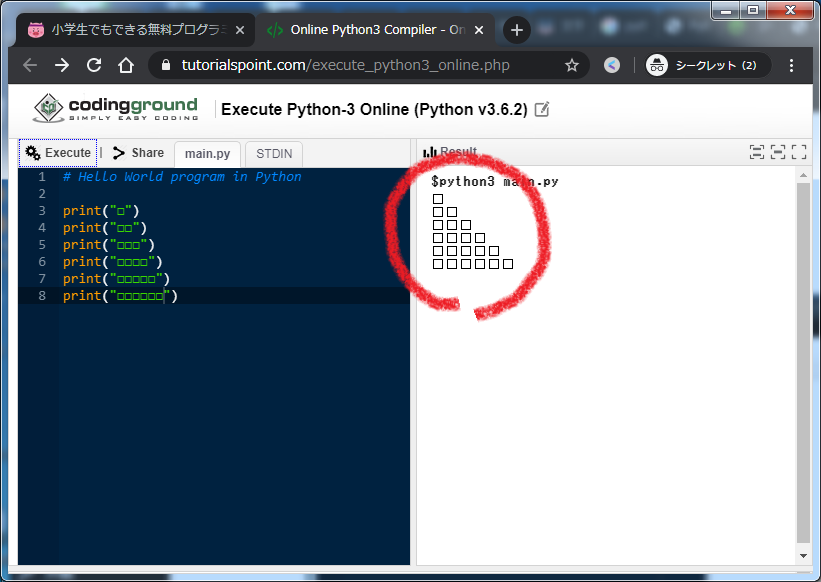The image size is (821, 582).
Task: Place cursor on code line 3 print statement
Action: [x=101, y=211]
